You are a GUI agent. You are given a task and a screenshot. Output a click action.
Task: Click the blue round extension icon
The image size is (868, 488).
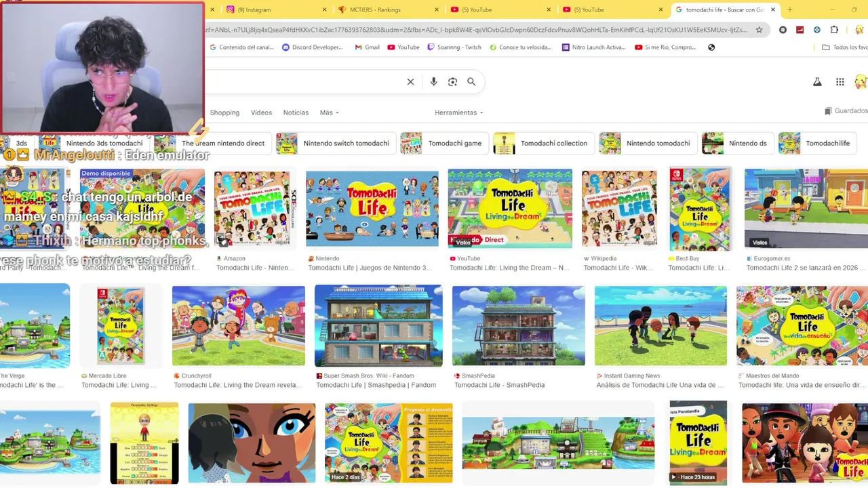817,30
